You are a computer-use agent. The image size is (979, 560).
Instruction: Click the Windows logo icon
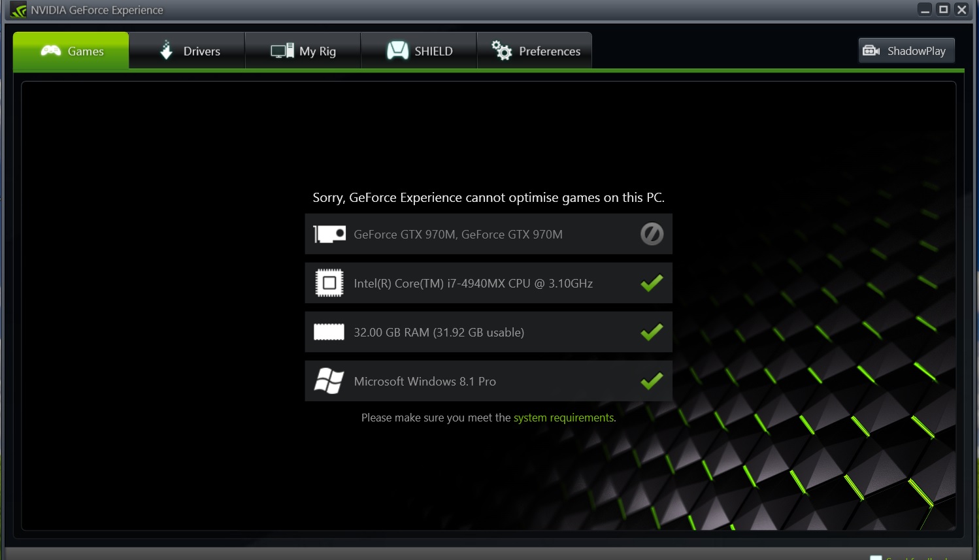click(329, 381)
